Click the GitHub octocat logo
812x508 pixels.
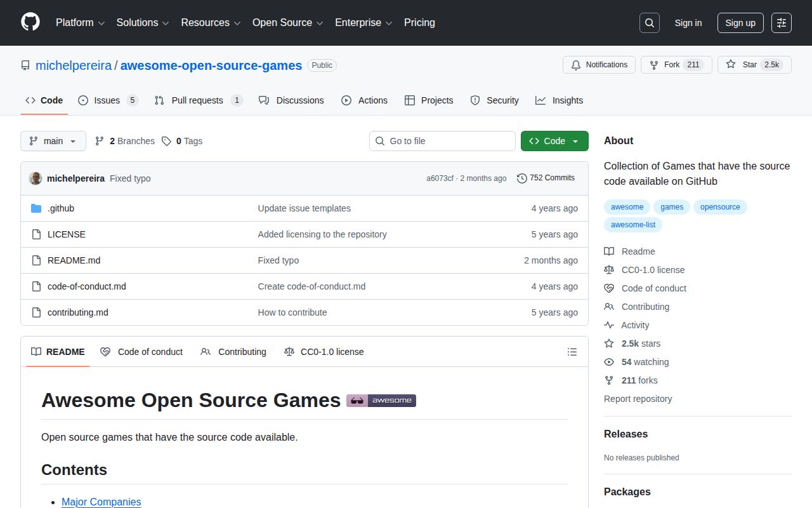click(30, 23)
